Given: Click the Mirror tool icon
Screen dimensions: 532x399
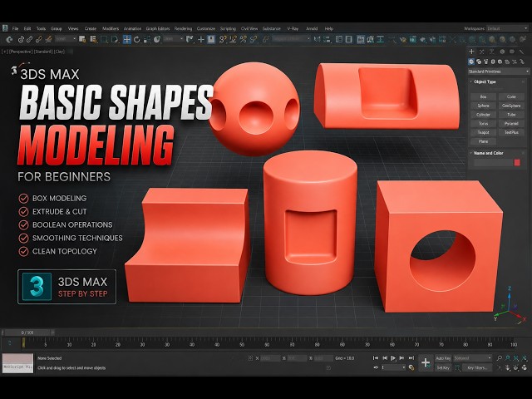Looking at the screenshot, I should [317, 39].
